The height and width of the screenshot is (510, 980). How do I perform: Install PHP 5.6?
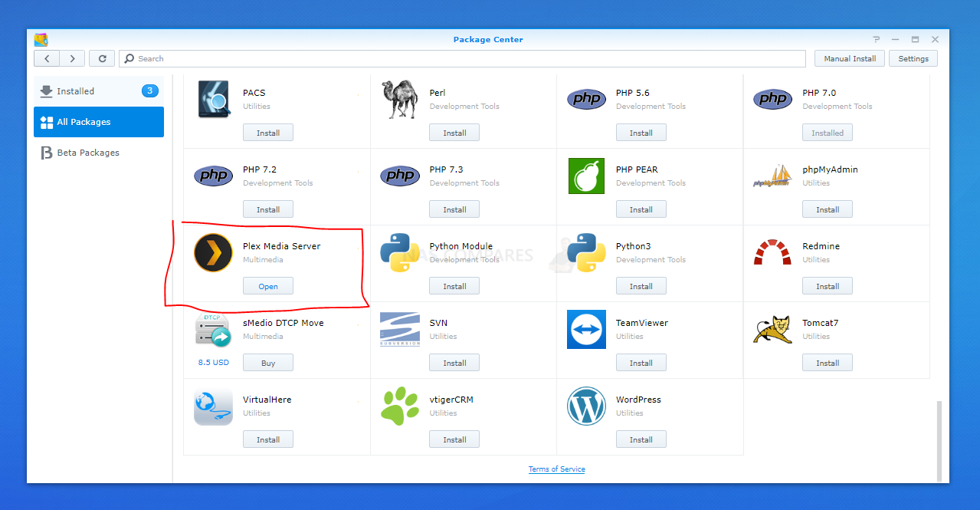point(641,133)
